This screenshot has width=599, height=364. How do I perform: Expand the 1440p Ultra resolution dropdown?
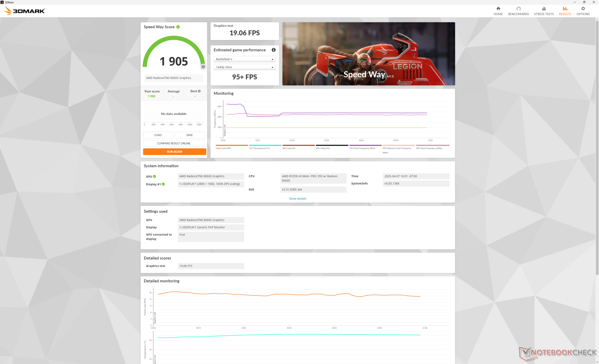click(244, 67)
